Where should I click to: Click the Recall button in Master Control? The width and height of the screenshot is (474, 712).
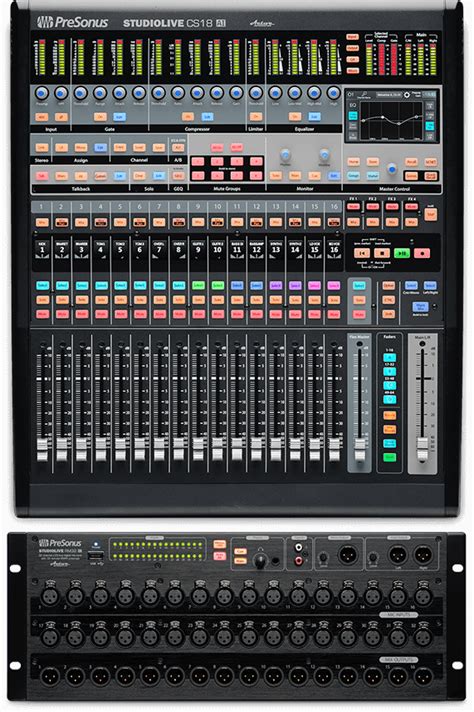pos(411,162)
